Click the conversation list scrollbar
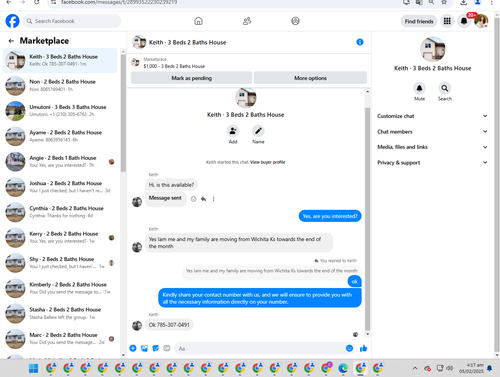Screen dimensions: 500x377 tap(123, 113)
